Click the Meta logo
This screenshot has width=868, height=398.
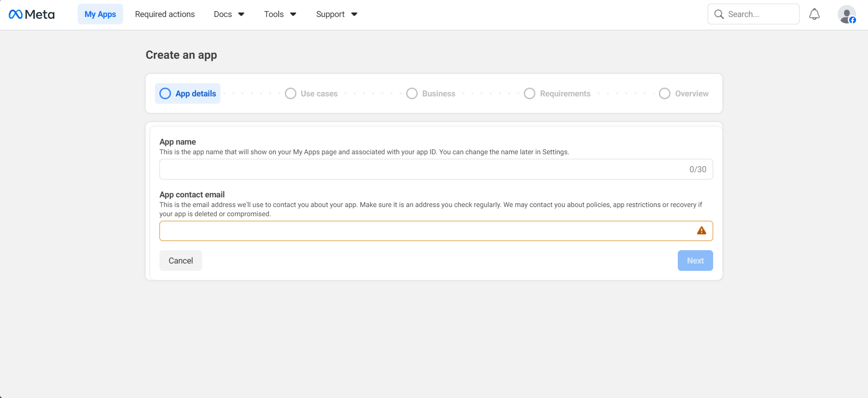click(x=31, y=14)
